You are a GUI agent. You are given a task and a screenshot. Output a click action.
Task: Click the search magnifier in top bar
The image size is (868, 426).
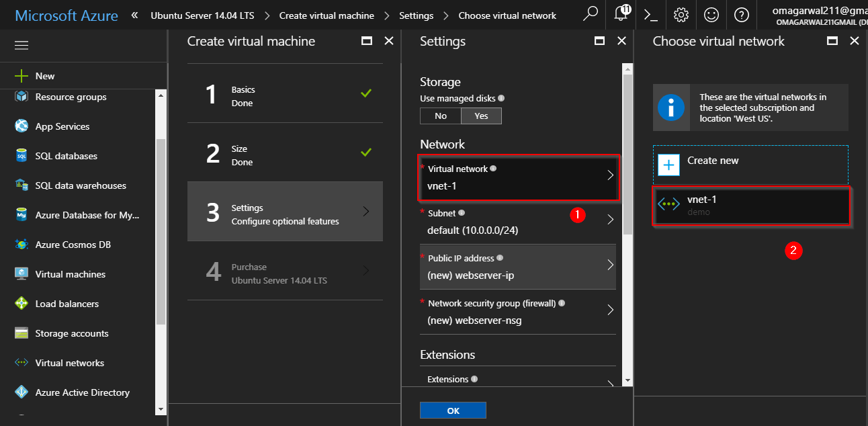click(590, 14)
